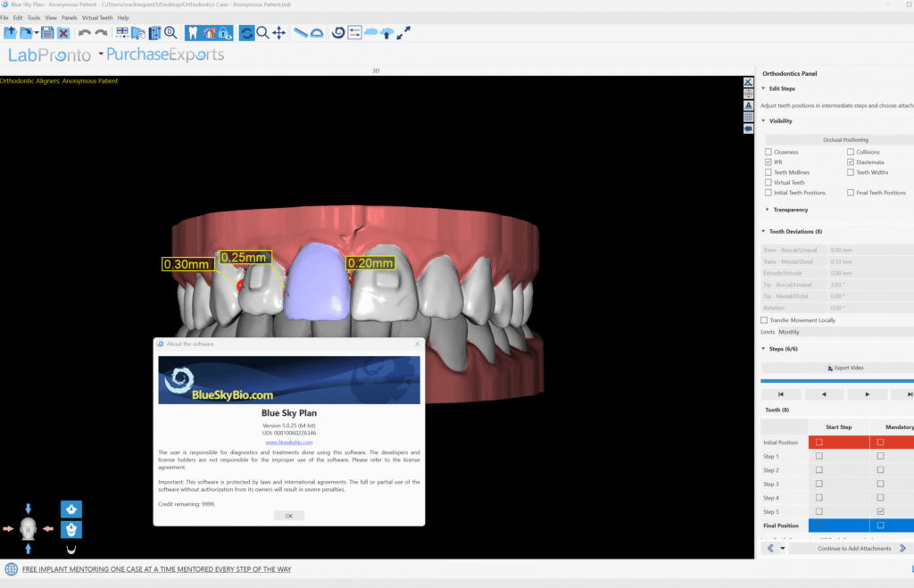The height and width of the screenshot is (588, 914).
Task: Expand the Transparency section
Action: [767, 210]
